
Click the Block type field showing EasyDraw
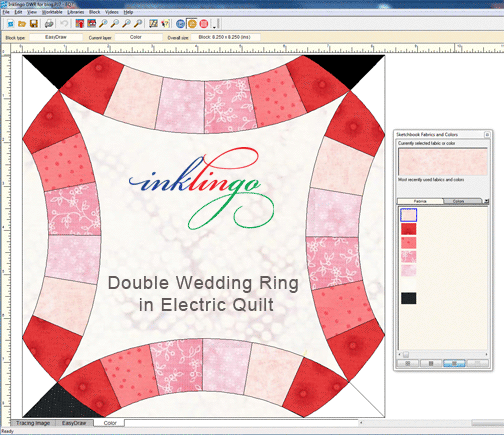tap(56, 37)
